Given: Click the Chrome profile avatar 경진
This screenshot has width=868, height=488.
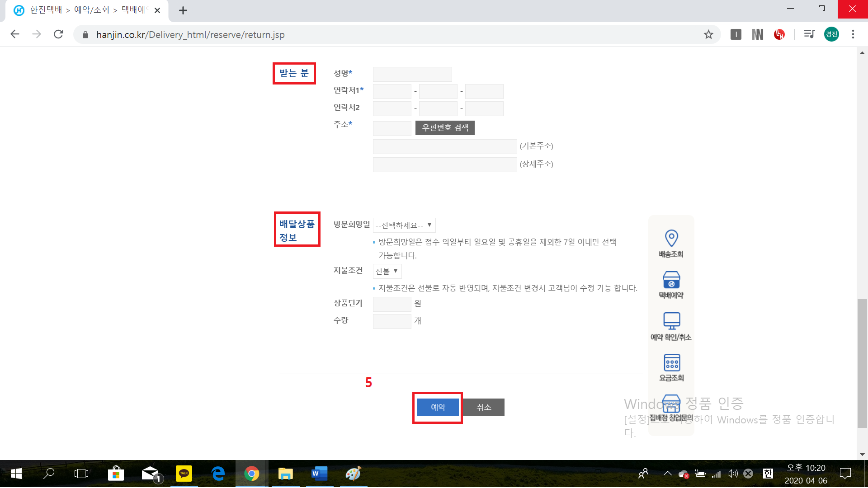Looking at the screenshot, I should tap(831, 34).
